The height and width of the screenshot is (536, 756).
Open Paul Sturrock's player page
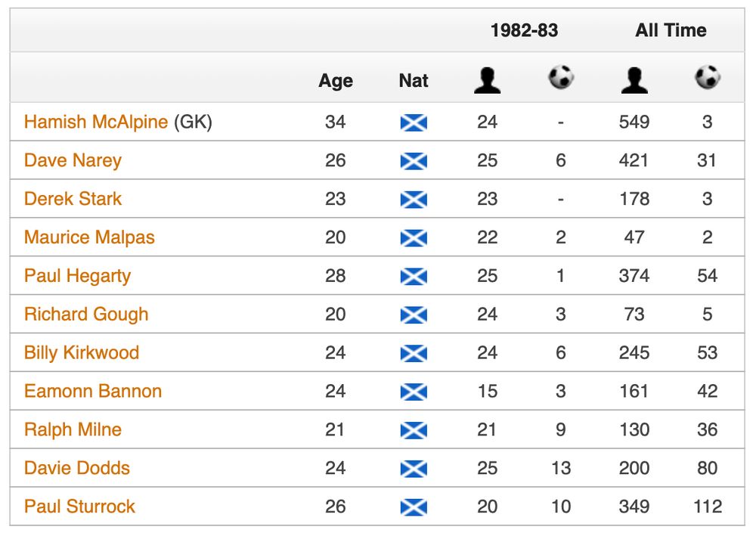point(79,507)
